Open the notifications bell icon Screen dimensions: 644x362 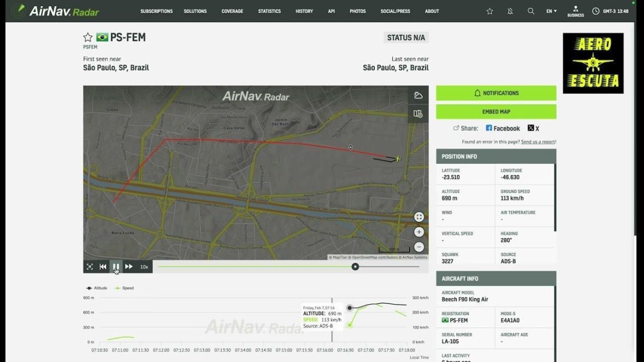pos(510,10)
